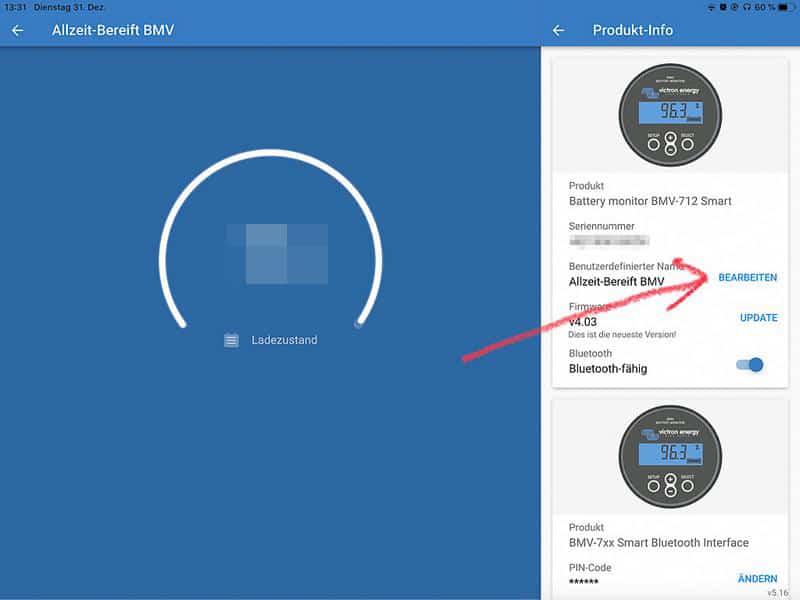Click BEARBEITEN to edit custom name
The width and height of the screenshot is (800, 600).
tap(747, 277)
